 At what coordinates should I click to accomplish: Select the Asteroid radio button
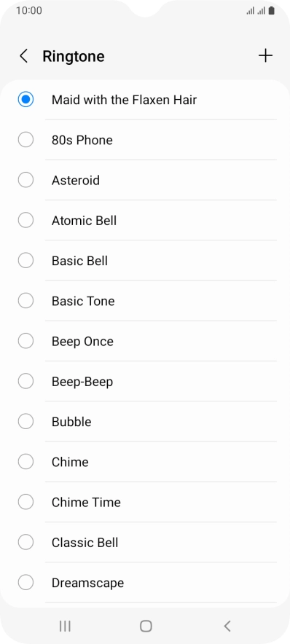(26, 180)
